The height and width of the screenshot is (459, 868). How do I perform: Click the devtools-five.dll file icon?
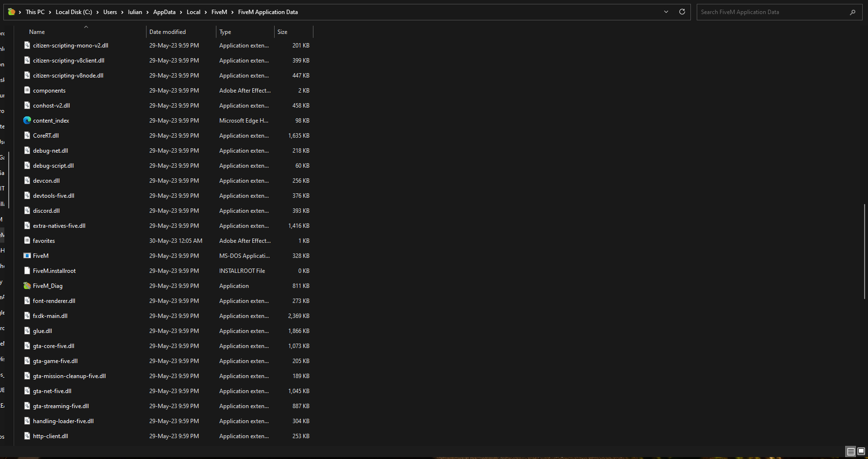pyautogui.click(x=27, y=195)
